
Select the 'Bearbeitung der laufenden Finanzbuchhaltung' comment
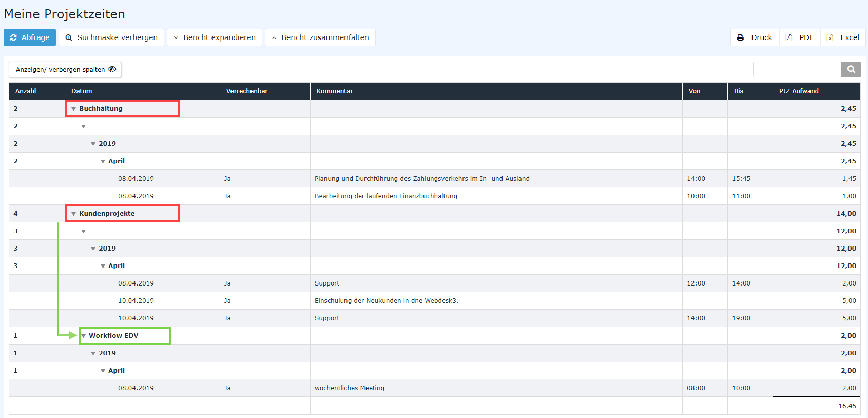(386, 196)
